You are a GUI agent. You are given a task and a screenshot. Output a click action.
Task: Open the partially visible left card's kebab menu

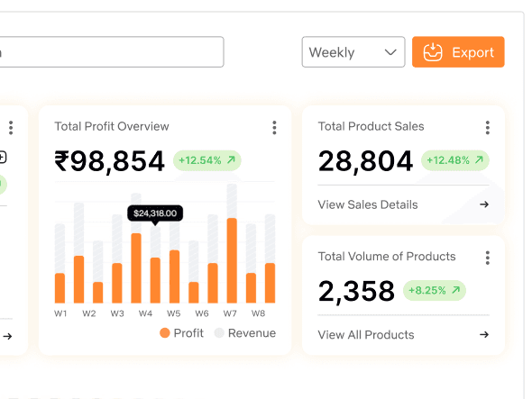[11, 128]
